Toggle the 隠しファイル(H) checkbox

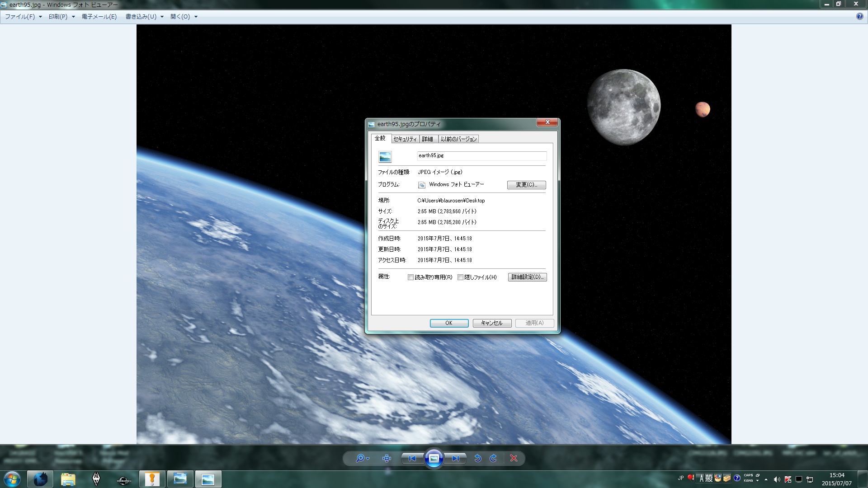[x=460, y=277]
